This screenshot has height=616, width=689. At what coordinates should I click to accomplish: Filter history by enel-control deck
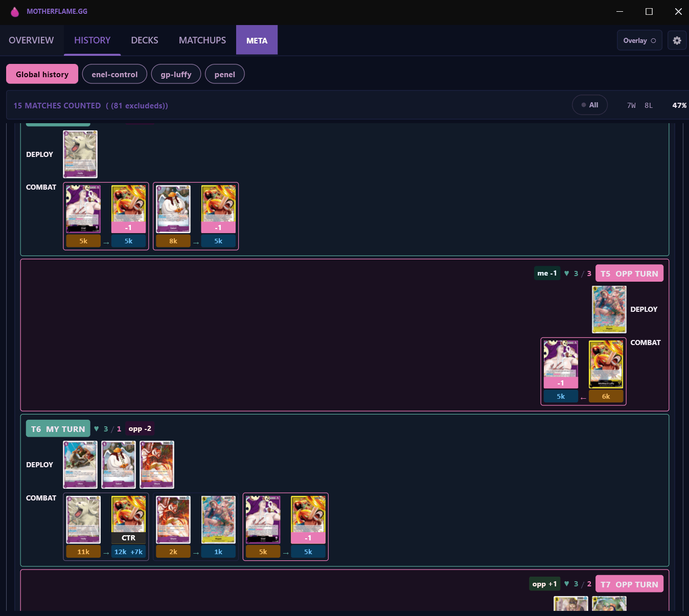click(114, 74)
